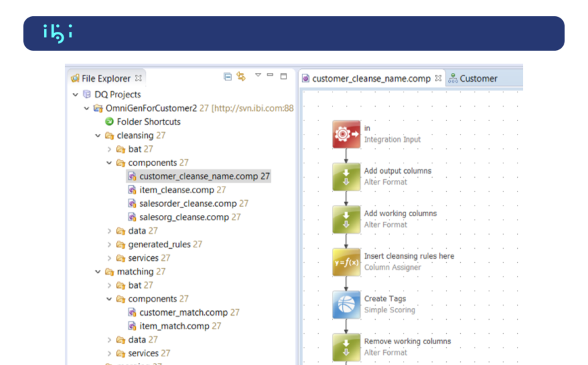Screen dimensions: 588x365
Task: Click the customer_cleanse_name.comp file icon in tree
Action: pyautogui.click(x=132, y=176)
